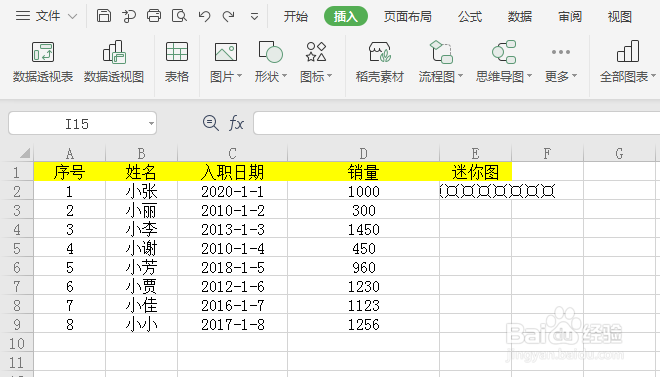660x377 pixels.
Task: Click the cell with value 960
Action: tap(363, 267)
